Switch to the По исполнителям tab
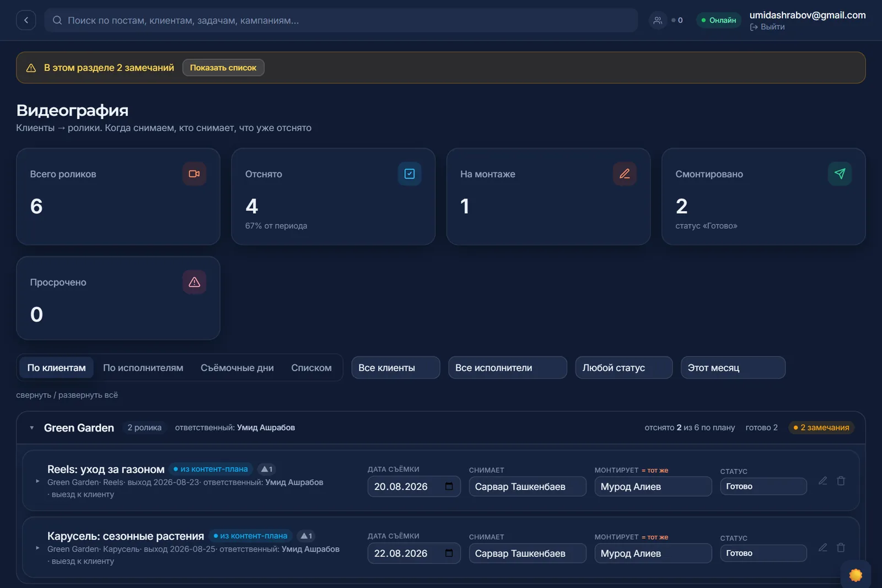The width and height of the screenshot is (882, 588). pyautogui.click(x=143, y=368)
